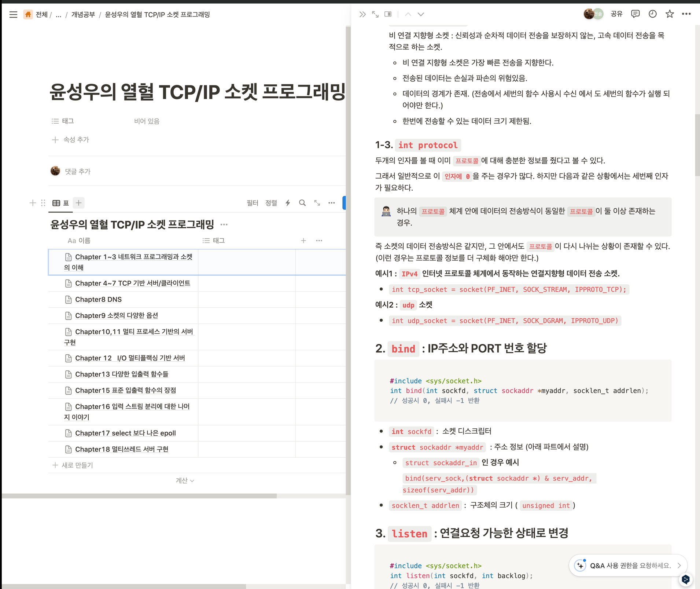This screenshot has height=589, width=700.
Task: Open database title three-dot menu
Action: [x=224, y=224]
